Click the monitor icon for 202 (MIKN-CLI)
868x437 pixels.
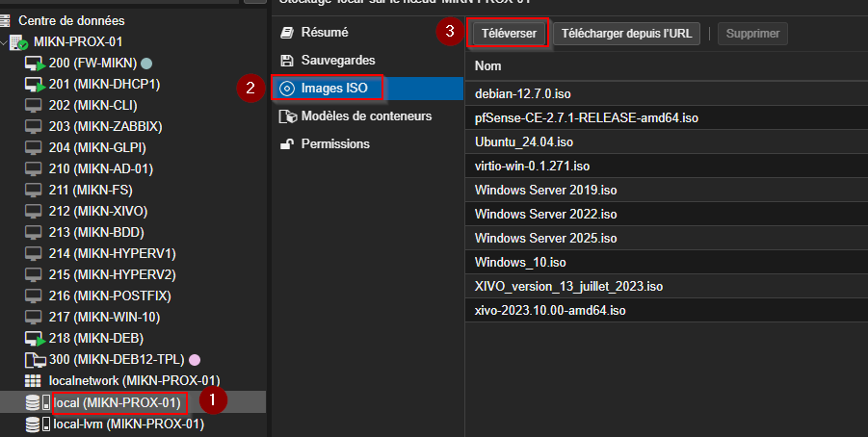[33, 105]
